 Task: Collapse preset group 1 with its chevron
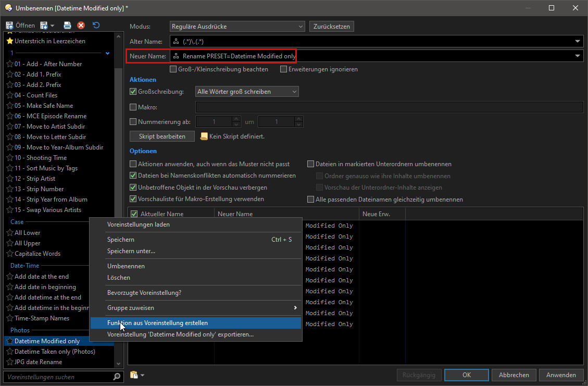pyautogui.click(x=108, y=53)
